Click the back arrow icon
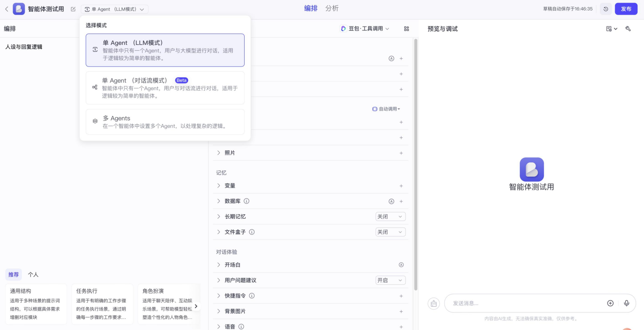The height and width of the screenshot is (330, 644). tap(6, 9)
